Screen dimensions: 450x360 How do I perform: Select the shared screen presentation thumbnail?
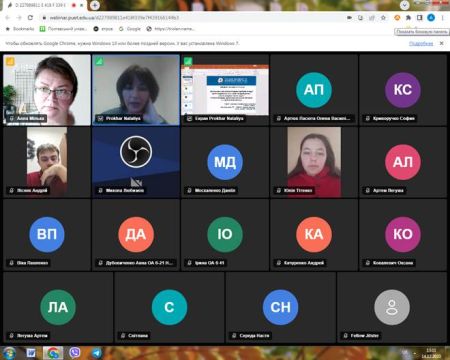[225, 90]
